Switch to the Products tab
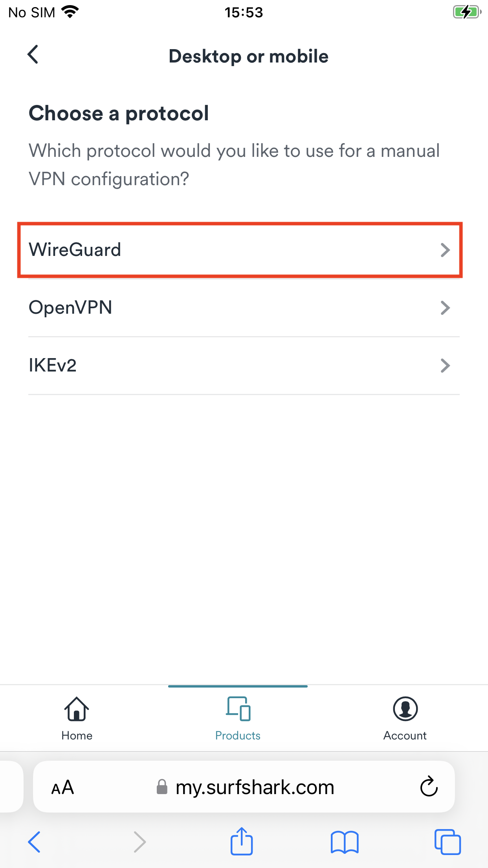Image resolution: width=488 pixels, height=868 pixels. point(238,718)
